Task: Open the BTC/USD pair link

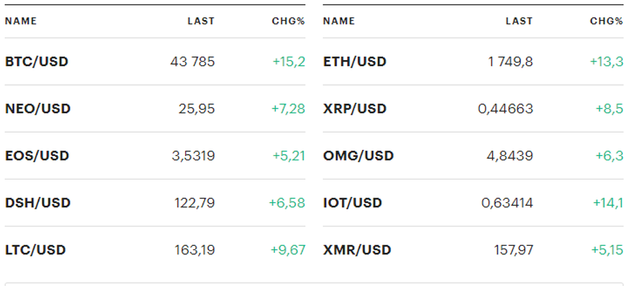Action: point(37,61)
